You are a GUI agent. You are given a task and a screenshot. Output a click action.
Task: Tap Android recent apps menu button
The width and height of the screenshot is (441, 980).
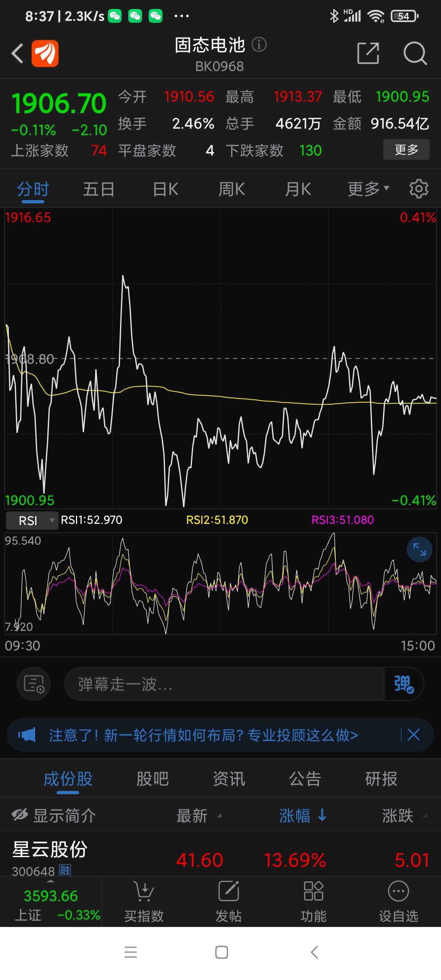click(x=131, y=952)
